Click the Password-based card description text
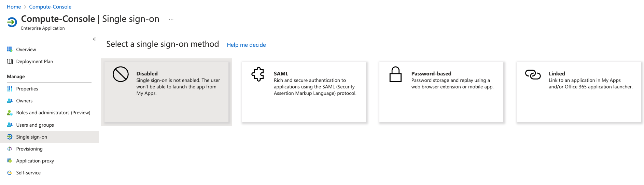 (x=452, y=84)
